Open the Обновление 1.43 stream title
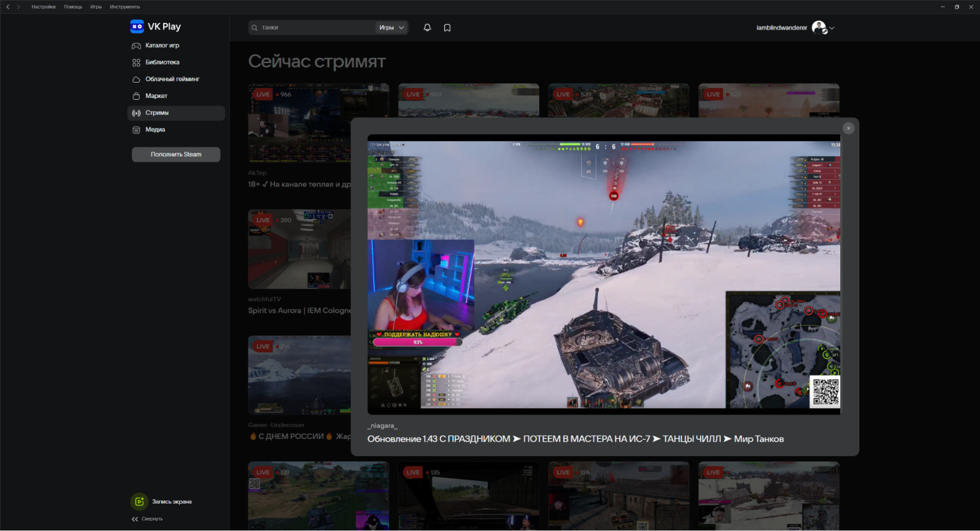The height and width of the screenshot is (531, 980). click(575, 439)
